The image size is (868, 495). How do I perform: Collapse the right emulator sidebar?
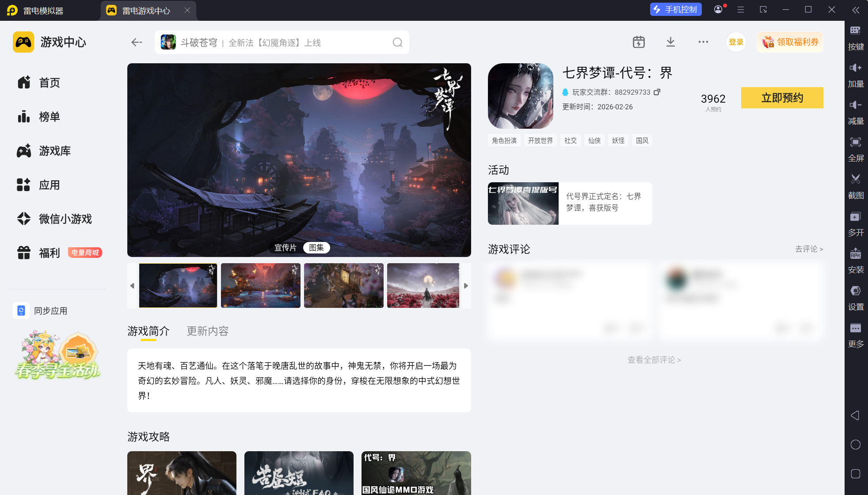[x=856, y=10]
